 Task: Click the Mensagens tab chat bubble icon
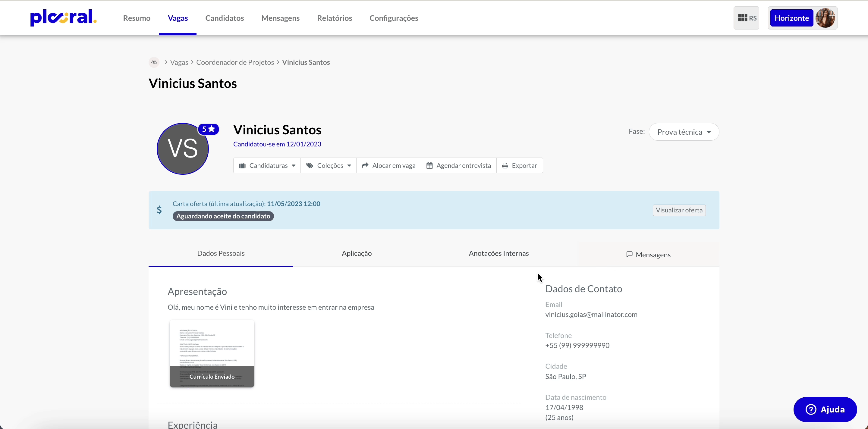tap(629, 254)
